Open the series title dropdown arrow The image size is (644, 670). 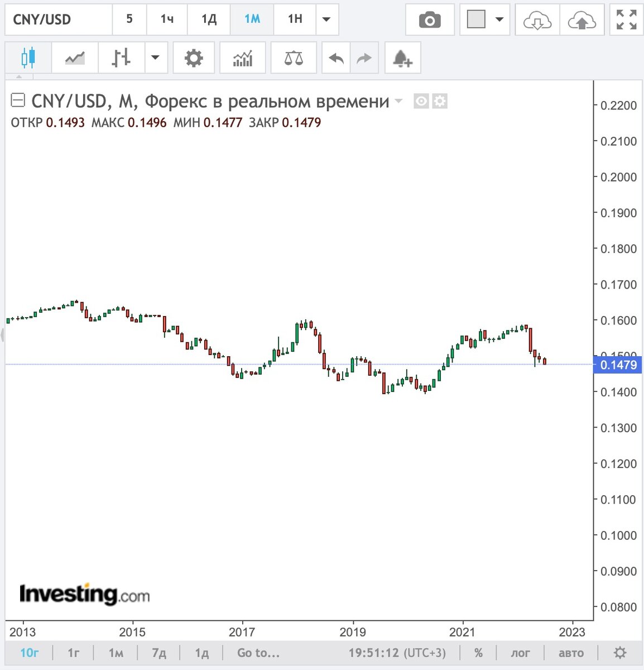pos(398,101)
